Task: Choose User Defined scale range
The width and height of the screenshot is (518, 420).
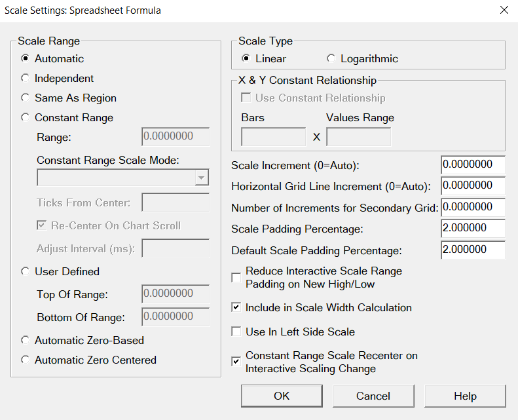Action: tap(26, 271)
